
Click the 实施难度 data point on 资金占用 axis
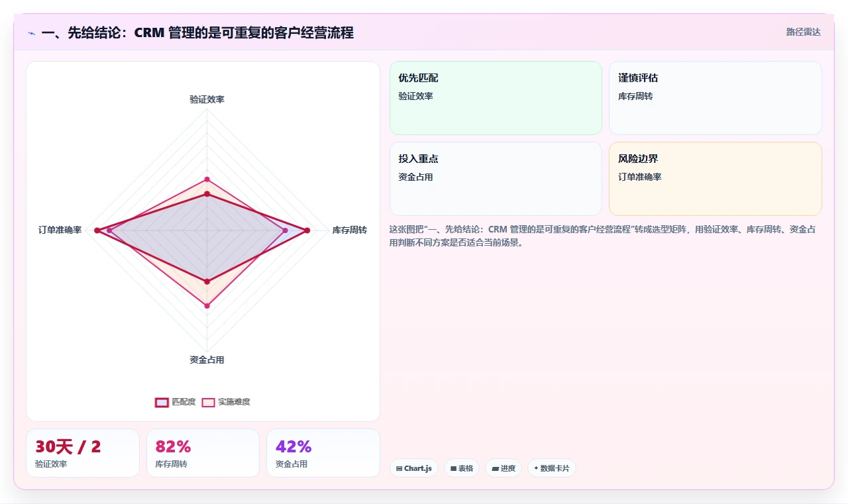(x=207, y=306)
